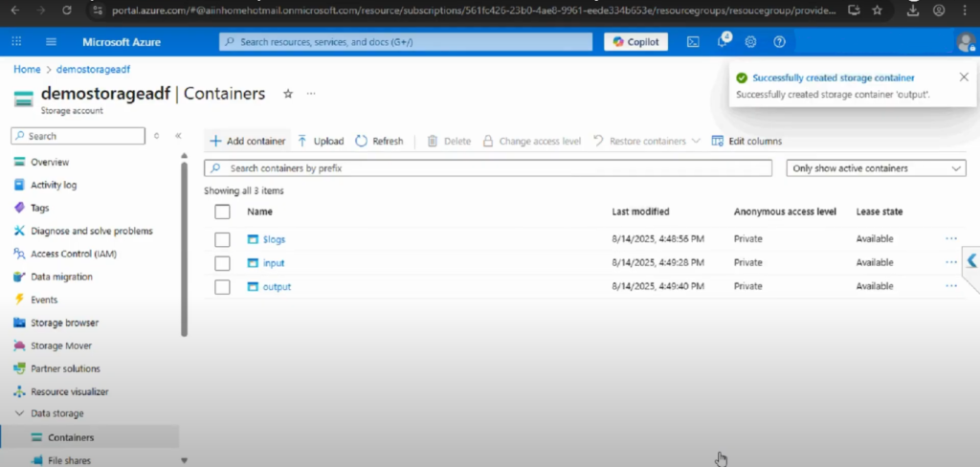980x467 pixels.
Task: Open the Only show active containers dropdown
Action: [876, 168]
